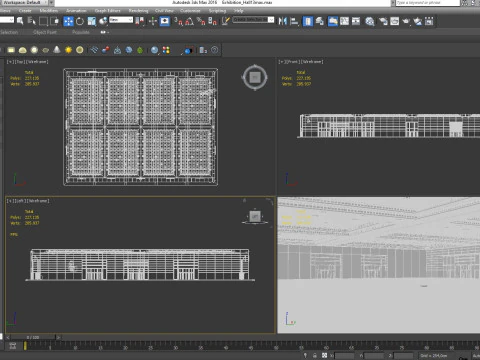This screenshot has width=480, height=360.
Task: Open the Material Editor
Action: coord(370,21)
